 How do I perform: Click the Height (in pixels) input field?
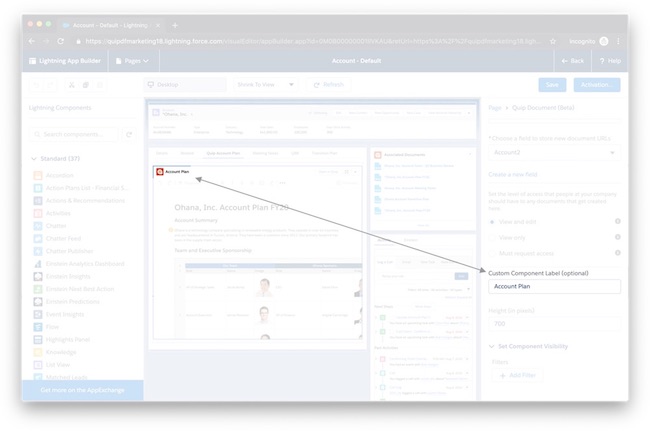pos(554,324)
